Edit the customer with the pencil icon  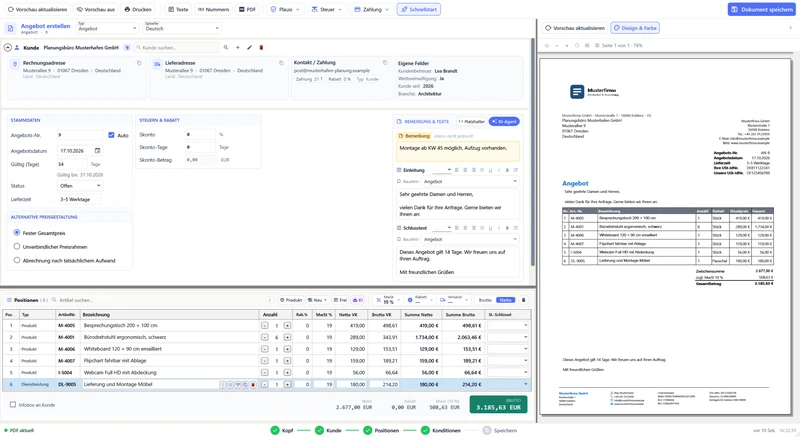249,47
